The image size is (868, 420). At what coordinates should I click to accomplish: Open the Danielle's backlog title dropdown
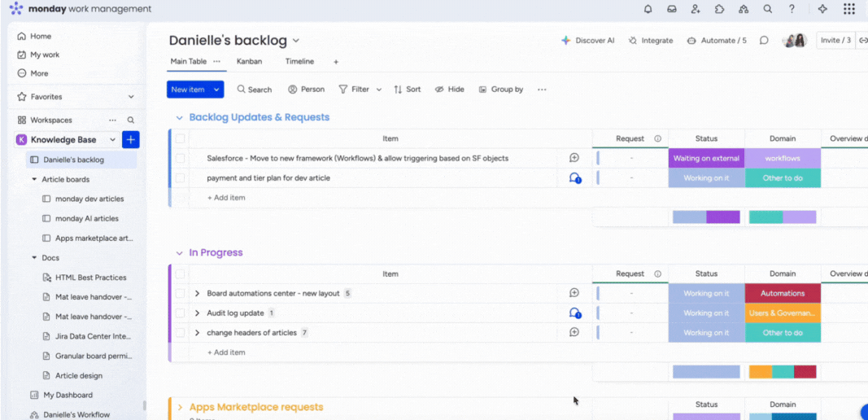point(295,41)
